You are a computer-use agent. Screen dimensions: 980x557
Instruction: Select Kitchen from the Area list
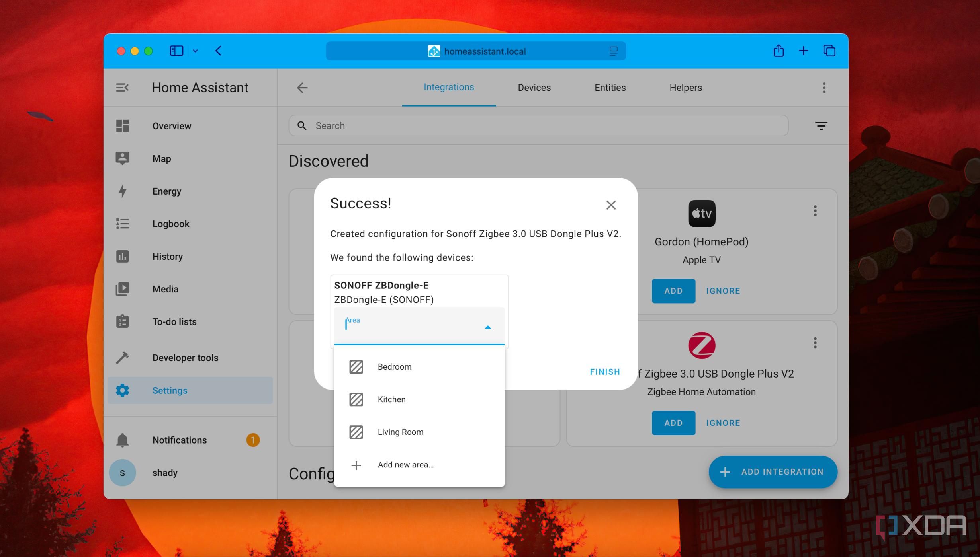click(x=419, y=399)
